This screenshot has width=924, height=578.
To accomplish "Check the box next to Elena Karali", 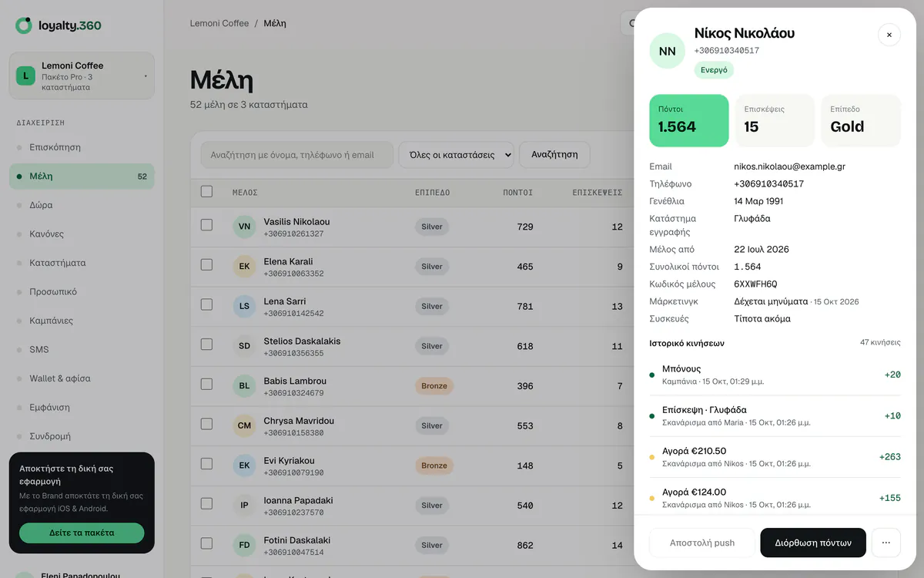I will [206, 264].
